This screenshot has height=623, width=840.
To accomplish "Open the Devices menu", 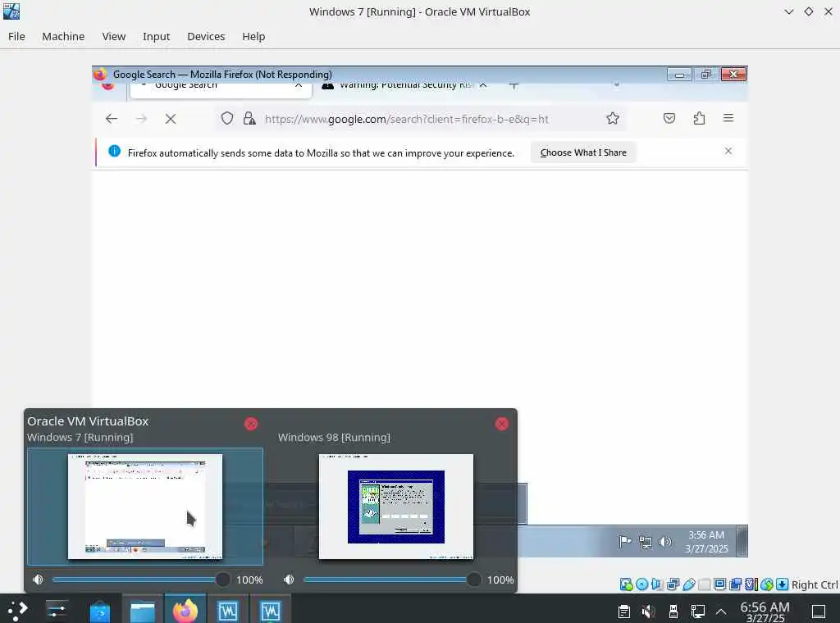I will (206, 36).
